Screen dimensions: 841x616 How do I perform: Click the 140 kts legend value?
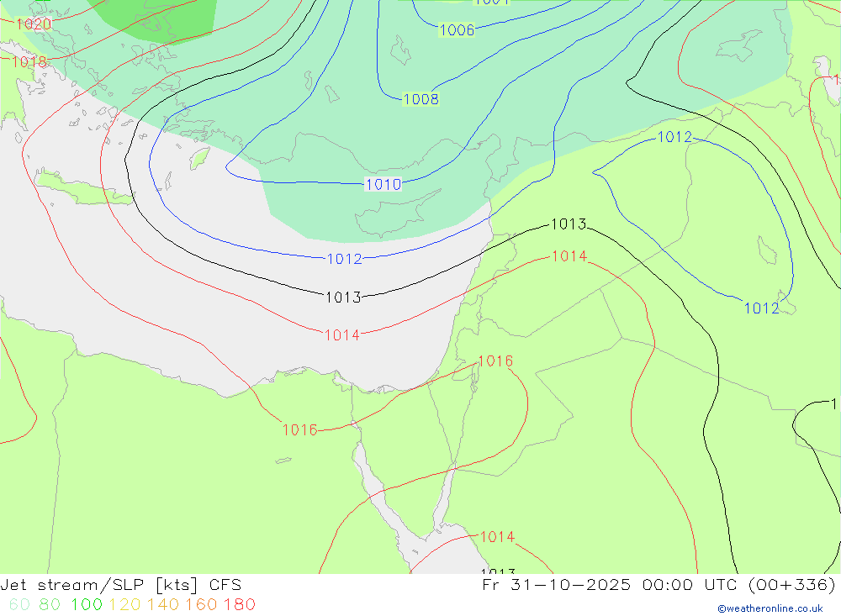(163, 605)
